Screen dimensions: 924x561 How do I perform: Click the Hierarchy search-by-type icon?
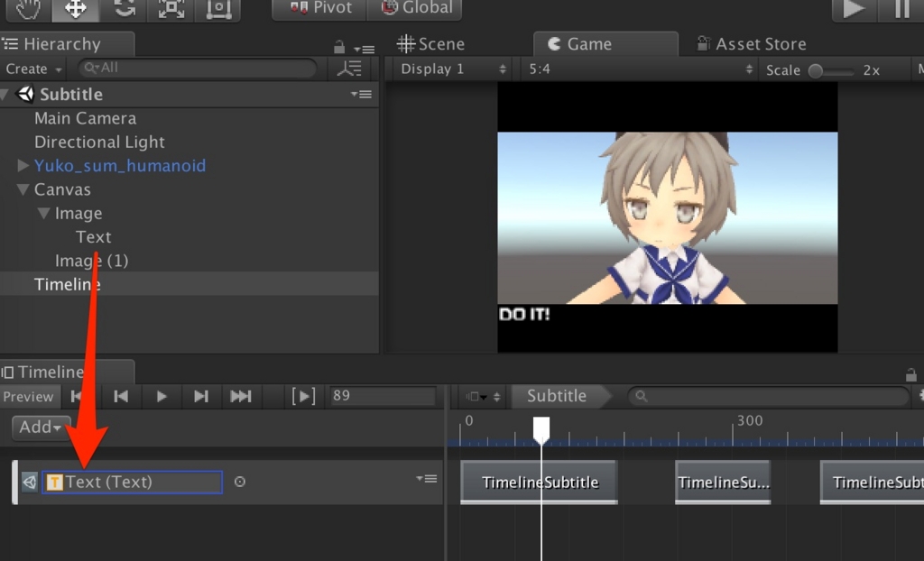coord(349,69)
